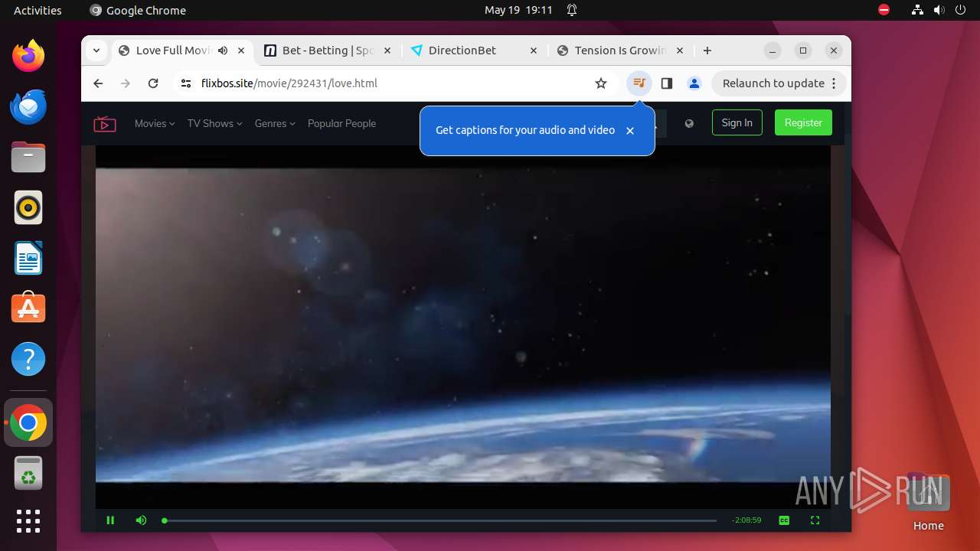Image resolution: width=980 pixels, height=551 pixels.
Task: Open the Movies dropdown menu
Action: click(155, 123)
